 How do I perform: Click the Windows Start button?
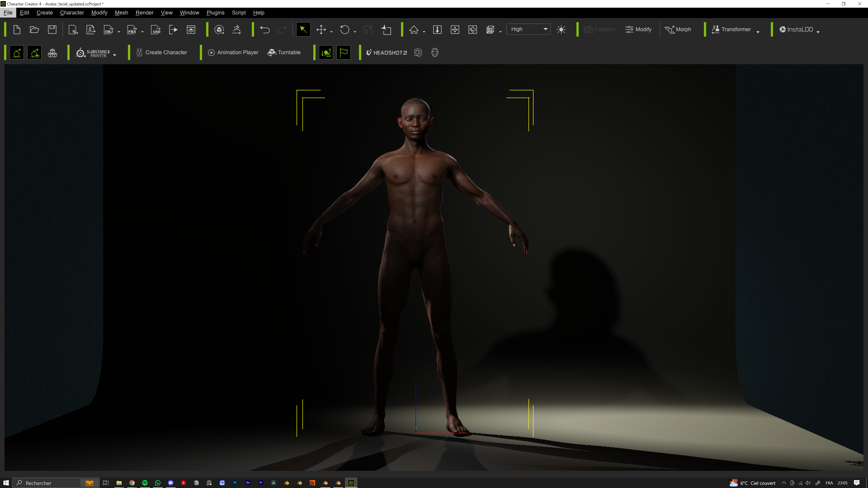(x=6, y=483)
